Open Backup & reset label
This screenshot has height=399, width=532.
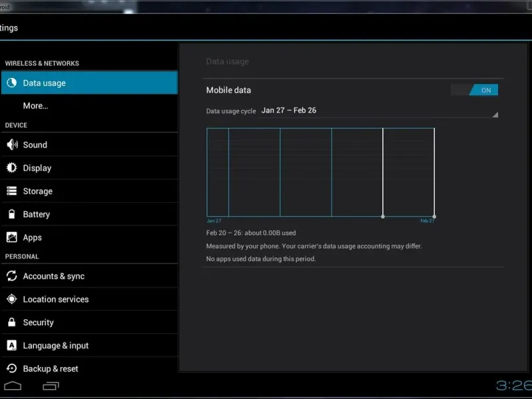click(51, 369)
